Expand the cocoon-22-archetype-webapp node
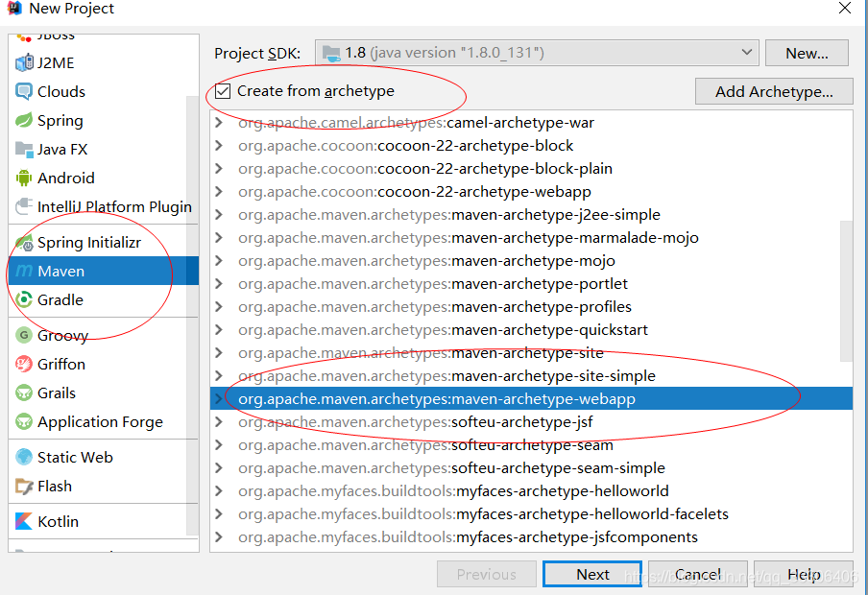The width and height of the screenshot is (868, 595). 219,192
